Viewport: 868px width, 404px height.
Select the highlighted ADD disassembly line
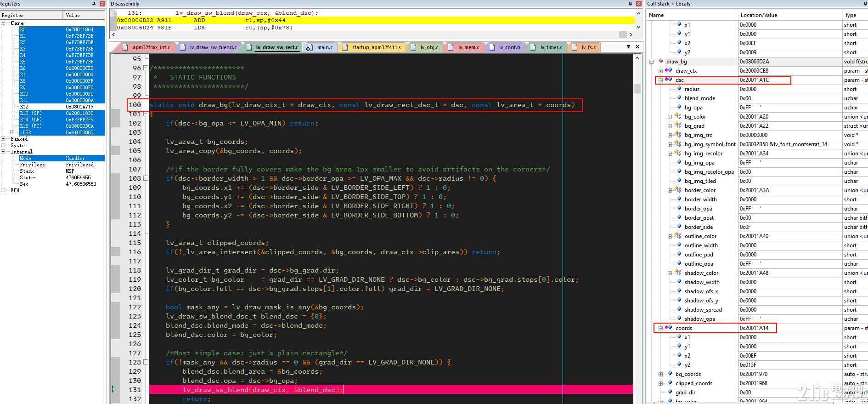coord(375,20)
